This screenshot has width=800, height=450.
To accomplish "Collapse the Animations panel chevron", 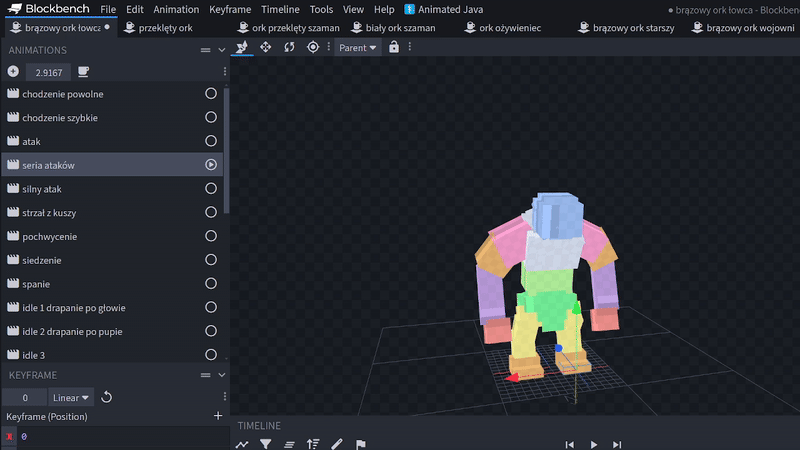I will click(222, 49).
